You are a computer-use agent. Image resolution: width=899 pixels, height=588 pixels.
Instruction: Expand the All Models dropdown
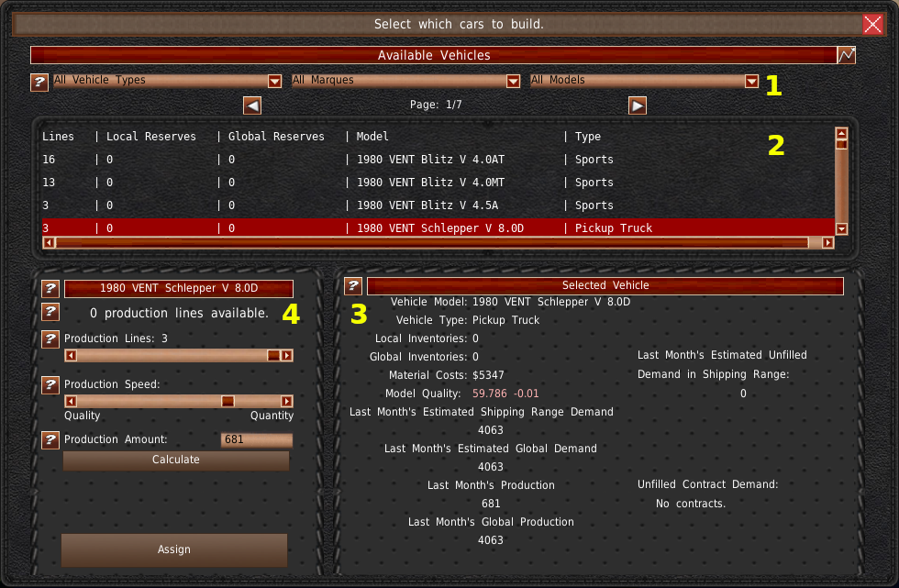[x=751, y=81]
